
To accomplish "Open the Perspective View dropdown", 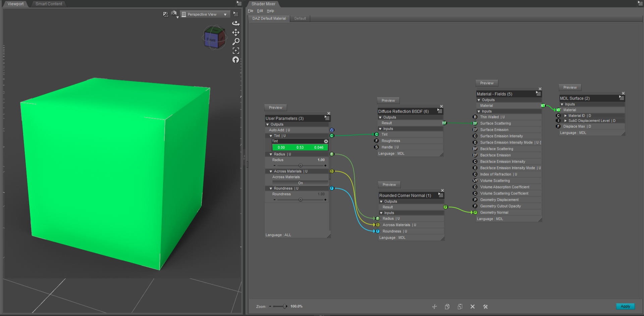I will [205, 14].
